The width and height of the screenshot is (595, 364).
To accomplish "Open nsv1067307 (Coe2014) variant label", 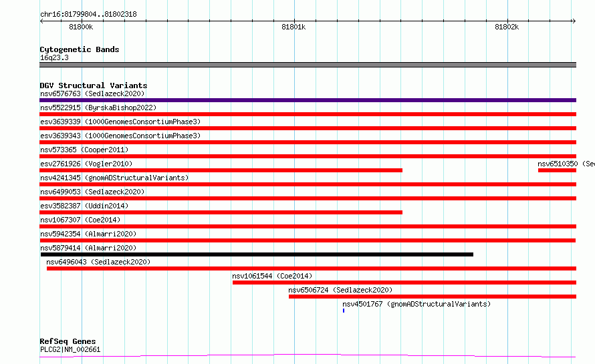I will 80,220.
